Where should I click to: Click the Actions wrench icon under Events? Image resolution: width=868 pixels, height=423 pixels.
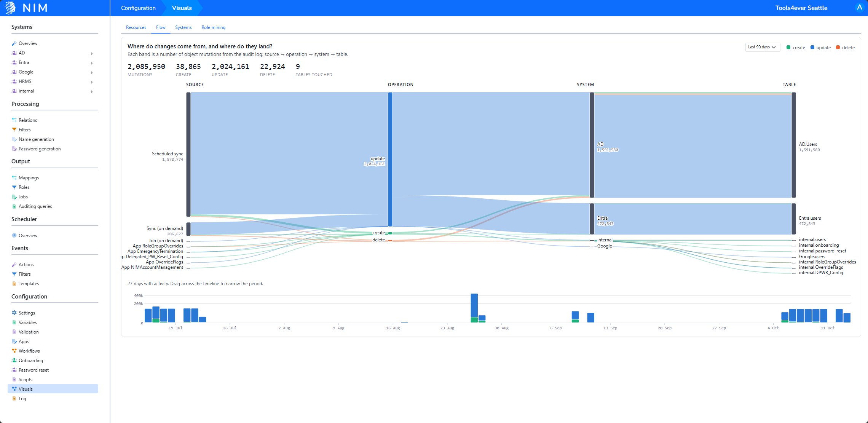[x=14, y=264]
